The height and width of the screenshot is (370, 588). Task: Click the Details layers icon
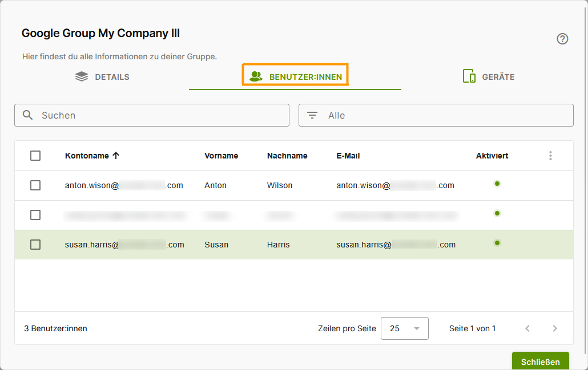click(x=82, y=76)
